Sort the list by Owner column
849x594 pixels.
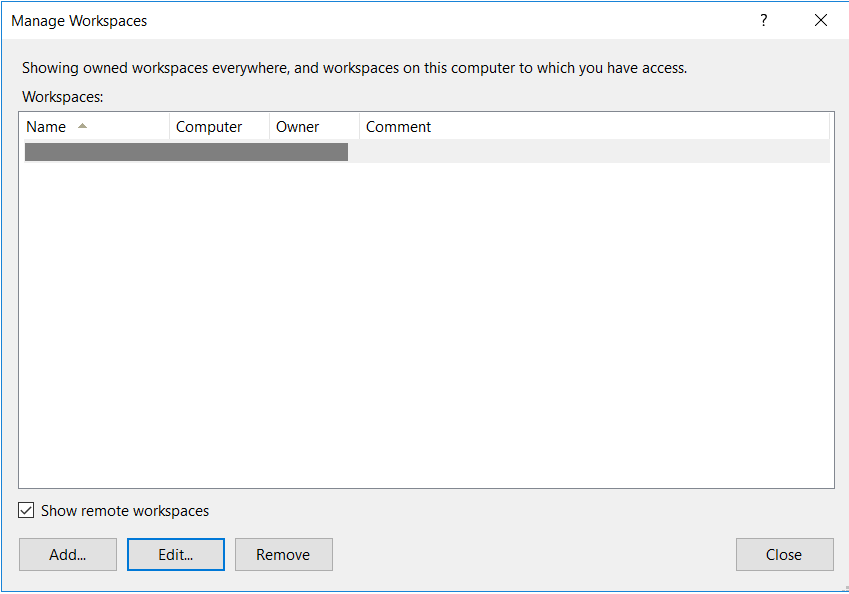[298, 127]
